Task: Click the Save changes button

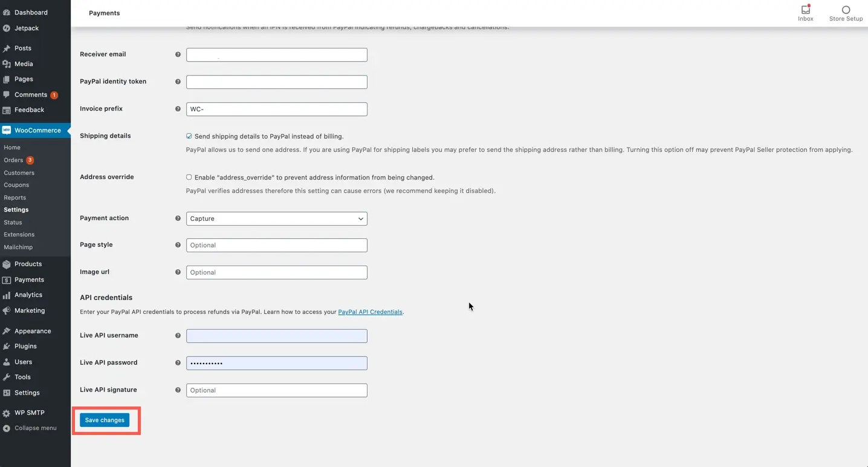Action: tap(105, 420)
